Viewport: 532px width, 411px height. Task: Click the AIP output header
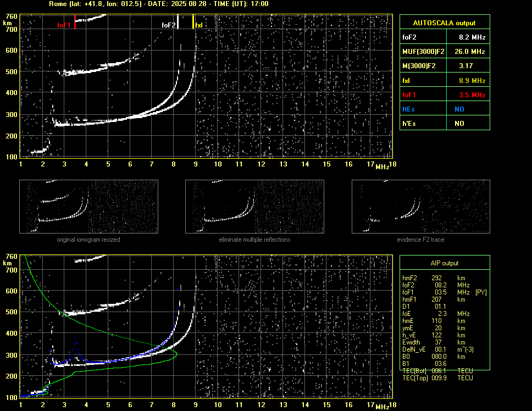(444, 263)
